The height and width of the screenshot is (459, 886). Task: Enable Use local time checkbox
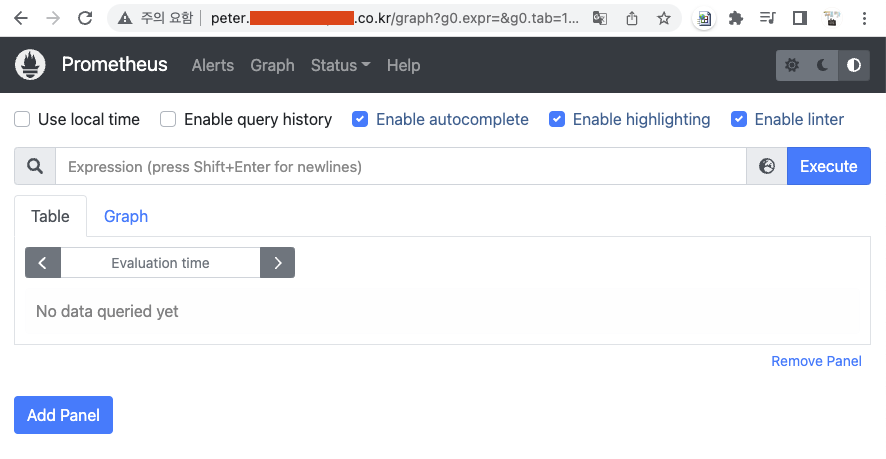click(x=22, y=119)
